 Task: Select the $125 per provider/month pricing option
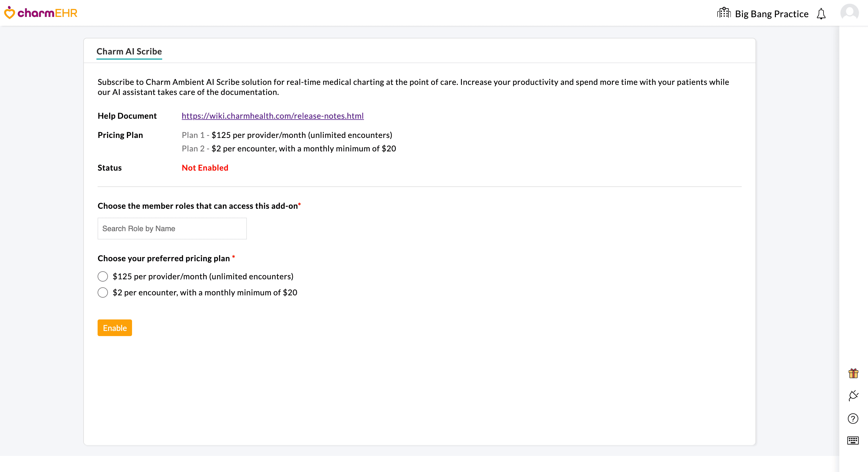[x=102, y=276]
